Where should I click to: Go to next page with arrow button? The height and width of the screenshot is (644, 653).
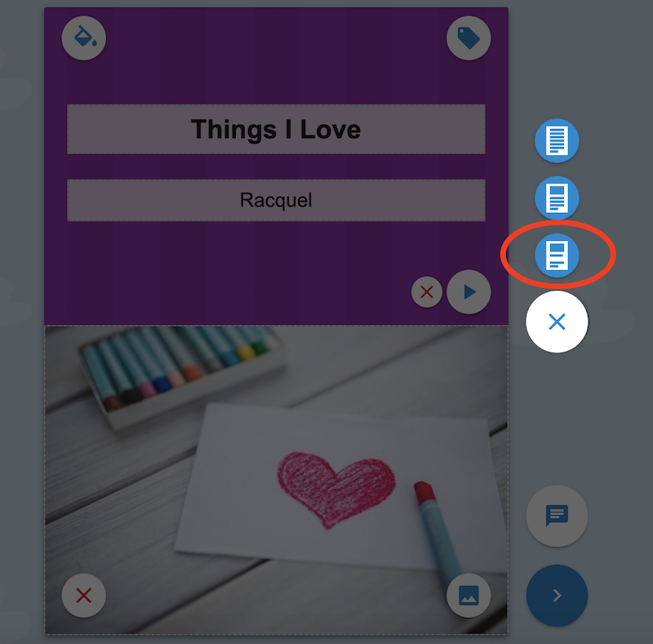[x=557, y=595]
